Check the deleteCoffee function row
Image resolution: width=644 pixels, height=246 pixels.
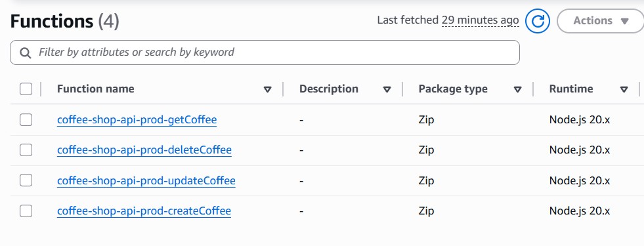[x=26, y=150]
